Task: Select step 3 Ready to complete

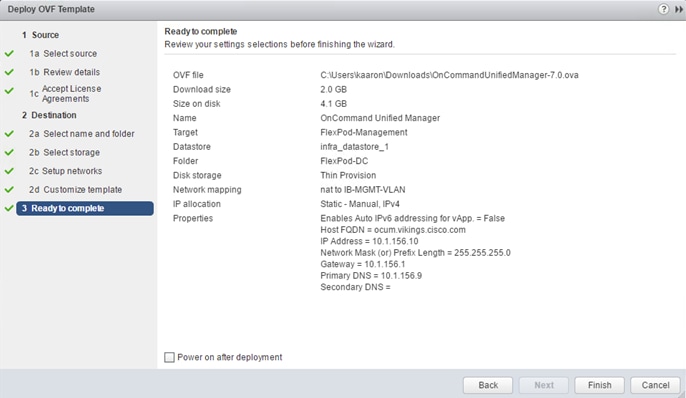Action: (x=85, y=208)
